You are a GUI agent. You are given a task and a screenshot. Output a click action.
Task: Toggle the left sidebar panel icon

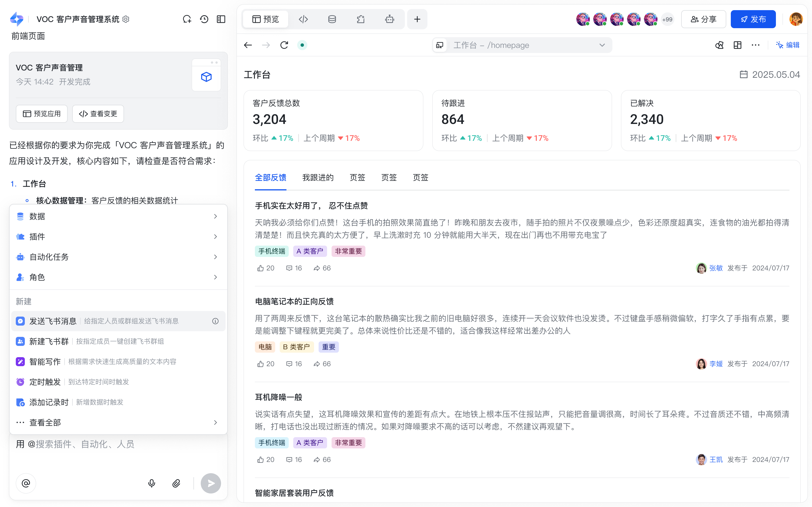[x=221, y=19]
